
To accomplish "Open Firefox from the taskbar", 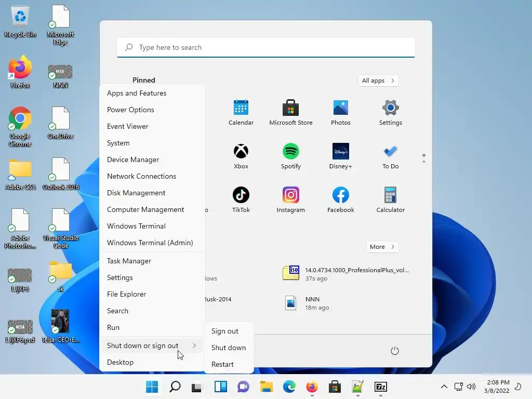I will pyautogui.click(x=312, y=387).
